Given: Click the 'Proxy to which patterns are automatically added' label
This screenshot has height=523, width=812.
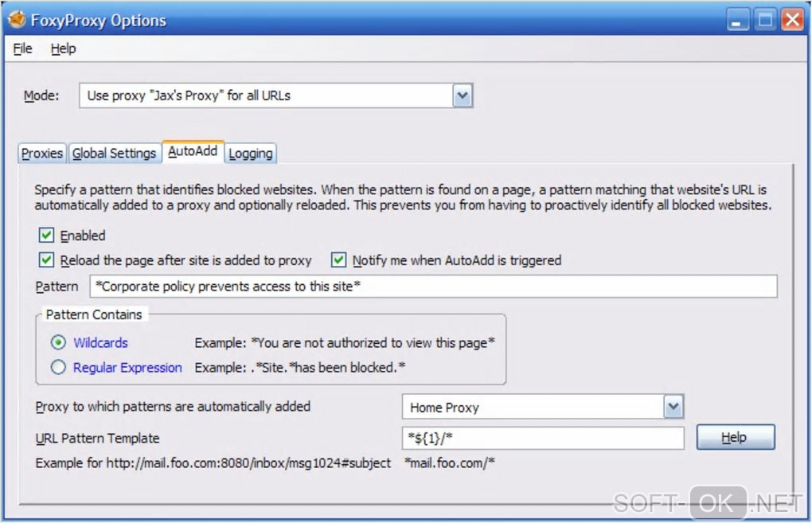Looking at the screenshot, I should click(173, 407).
